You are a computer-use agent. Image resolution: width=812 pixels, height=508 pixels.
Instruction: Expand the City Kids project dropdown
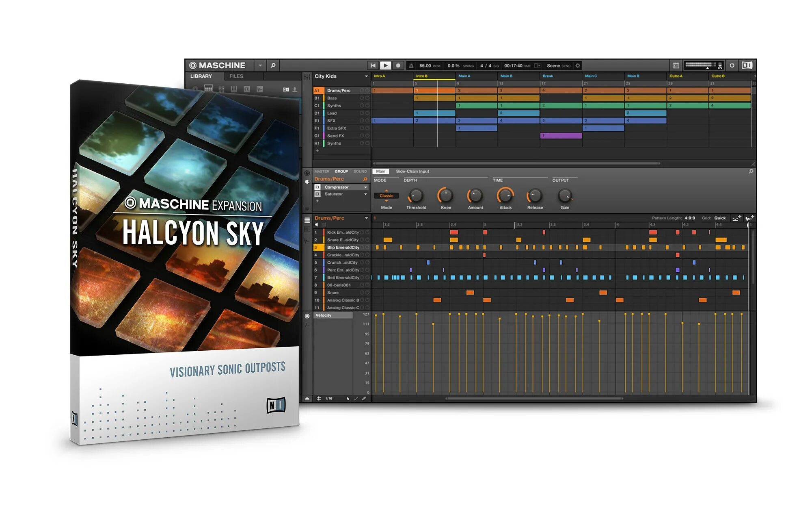pyautogui.click(x=366, y=76)
